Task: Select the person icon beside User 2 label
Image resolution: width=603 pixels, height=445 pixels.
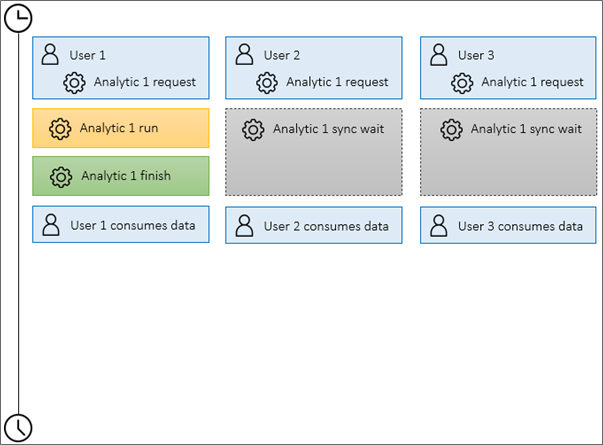Action: (x=244, y=55)
